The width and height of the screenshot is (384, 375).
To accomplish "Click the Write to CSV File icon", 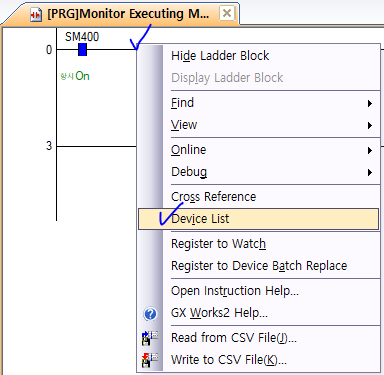I will click(x=150, y=360).
